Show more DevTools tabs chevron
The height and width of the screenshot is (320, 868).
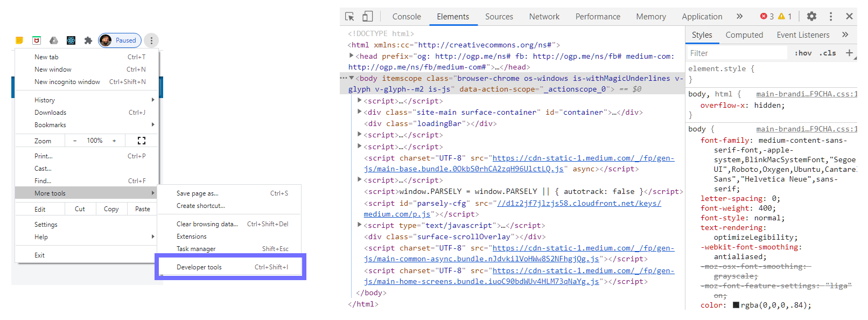click(x=740, y=17)
